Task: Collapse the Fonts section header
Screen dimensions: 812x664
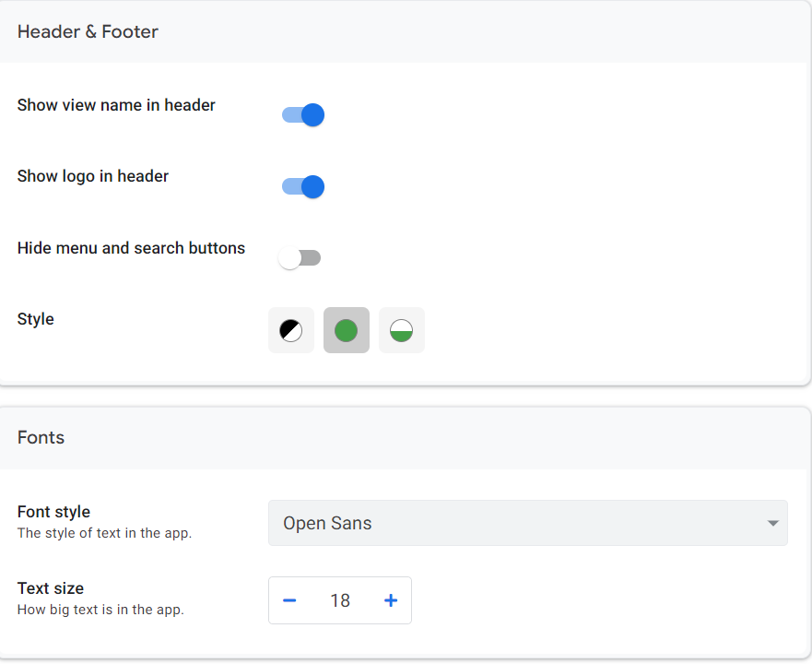Action: [41, 437]
